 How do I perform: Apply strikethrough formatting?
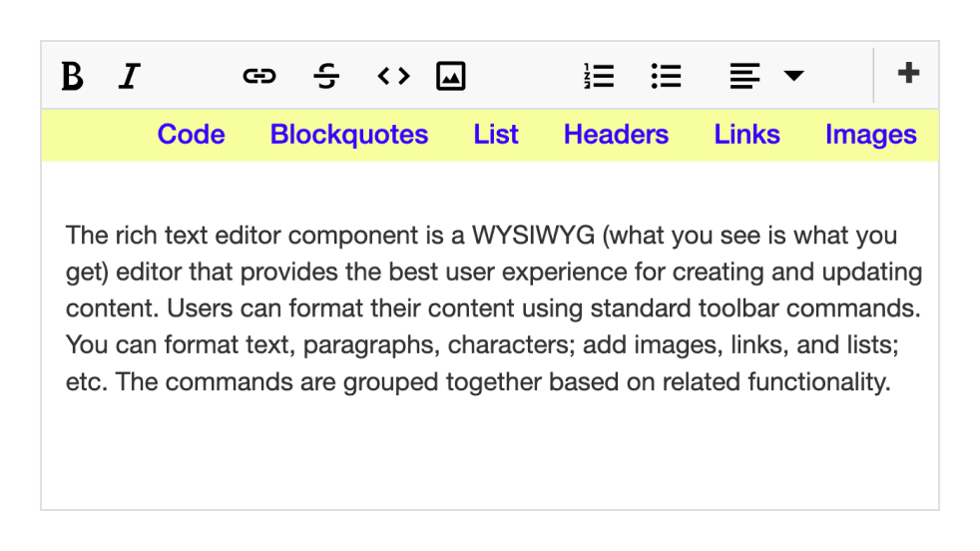[x=326, y=76]
